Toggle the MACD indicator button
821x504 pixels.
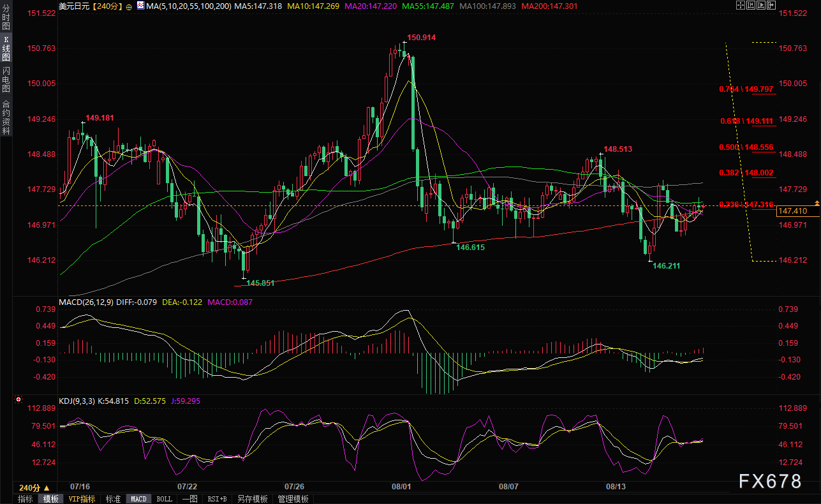138,499
